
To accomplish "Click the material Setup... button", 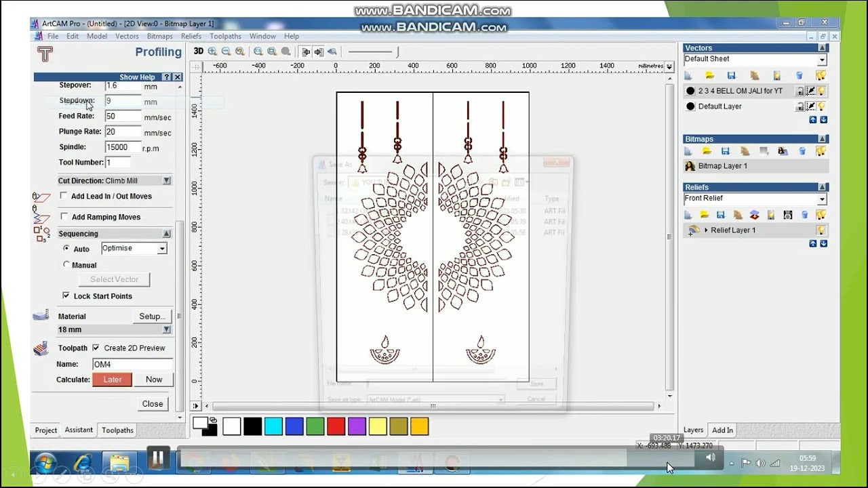I will click(x=152, y=317).
